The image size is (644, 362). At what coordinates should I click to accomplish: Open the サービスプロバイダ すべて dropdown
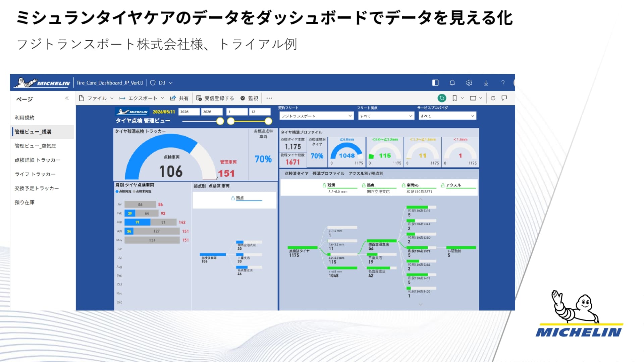(448, 116)
